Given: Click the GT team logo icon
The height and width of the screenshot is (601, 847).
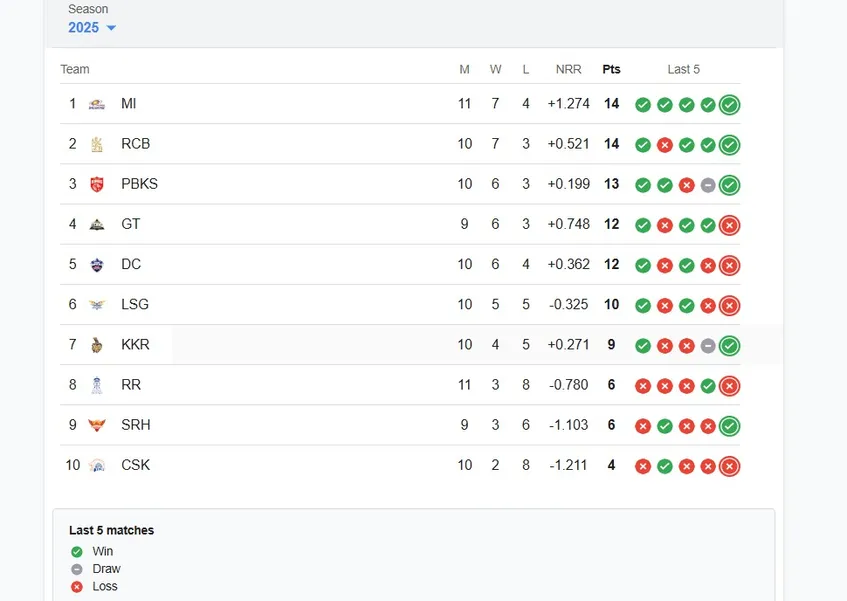Looking at the screenshot, I should (x=97, y=224).
